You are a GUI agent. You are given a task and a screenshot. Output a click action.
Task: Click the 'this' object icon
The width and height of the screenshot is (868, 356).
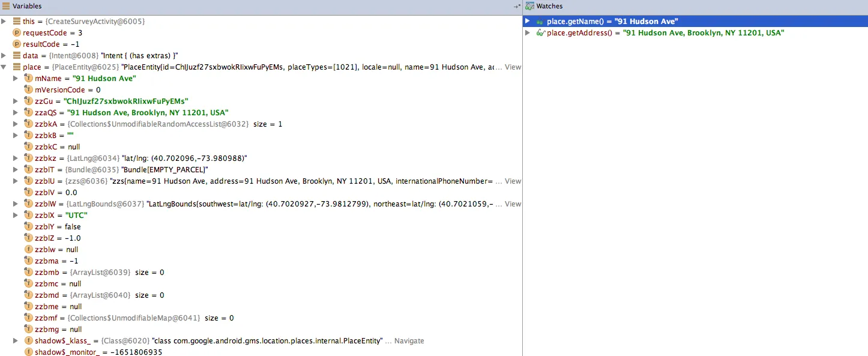coord(16,21)
